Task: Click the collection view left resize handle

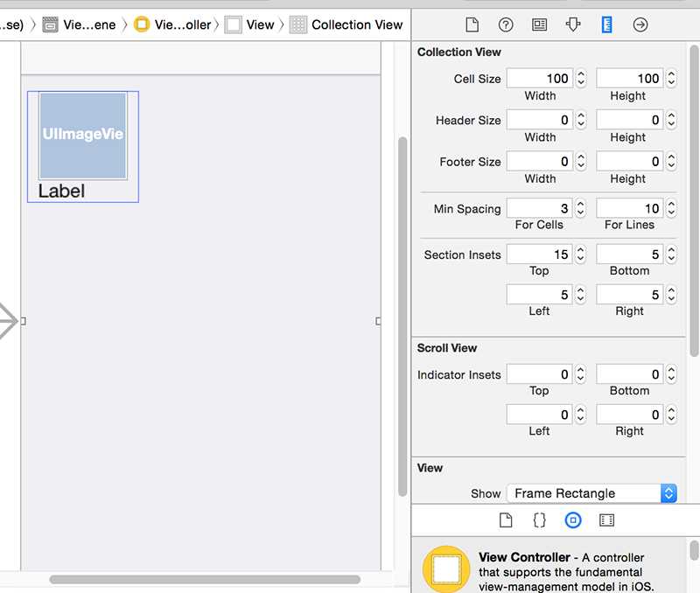Action: tap(24, 321)
